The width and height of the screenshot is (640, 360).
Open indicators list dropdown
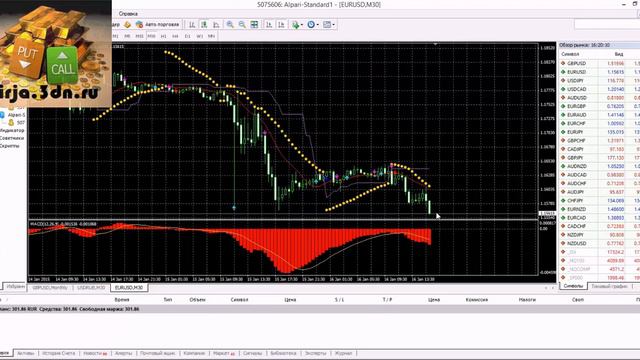[298, 24]
